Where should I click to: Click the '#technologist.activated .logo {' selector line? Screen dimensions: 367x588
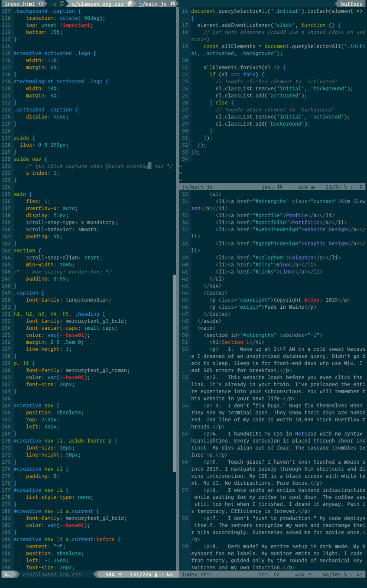[61, 81]
